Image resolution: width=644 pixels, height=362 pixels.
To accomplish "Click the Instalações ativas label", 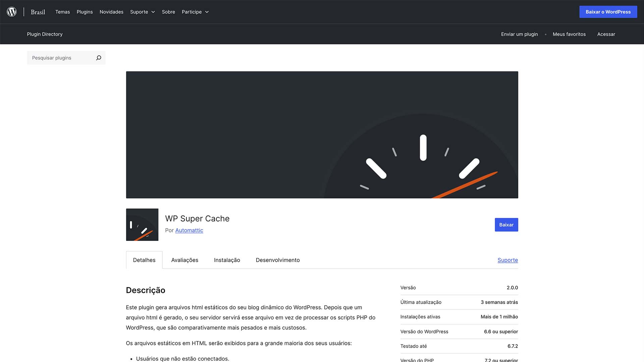I will 420,317.
